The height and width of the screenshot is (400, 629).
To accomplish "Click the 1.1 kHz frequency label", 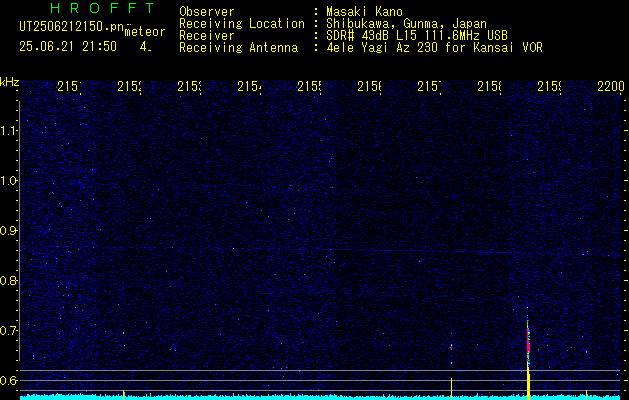I will 8,130.
